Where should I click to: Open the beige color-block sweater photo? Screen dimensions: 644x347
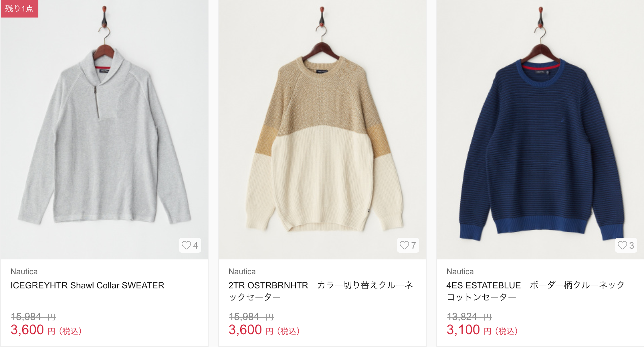pyautogui.click(x=322, y=130)
